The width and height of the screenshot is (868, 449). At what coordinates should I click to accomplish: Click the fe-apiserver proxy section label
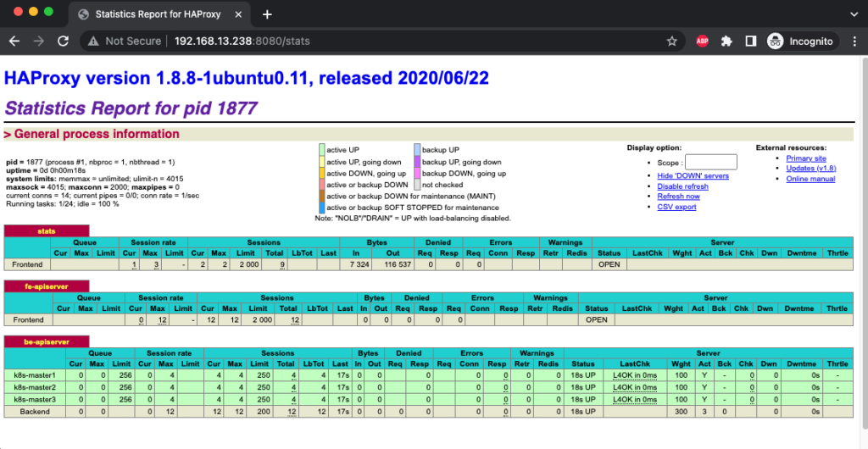click(x=47, y=285)
